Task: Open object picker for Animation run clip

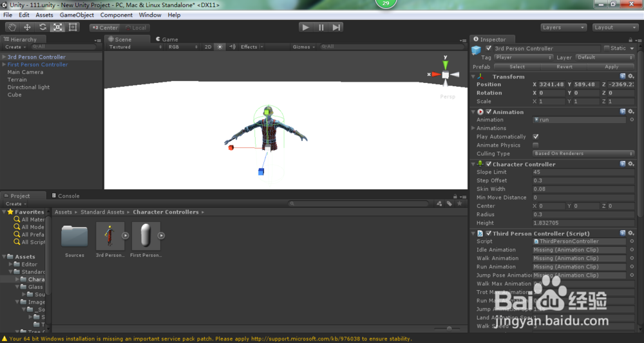Action: point(632,120)
